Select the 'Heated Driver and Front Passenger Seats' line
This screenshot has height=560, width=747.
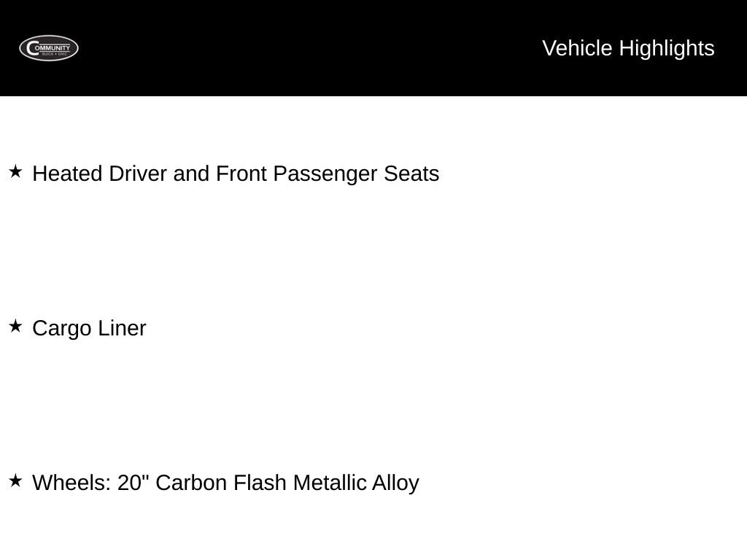[236, 174]
